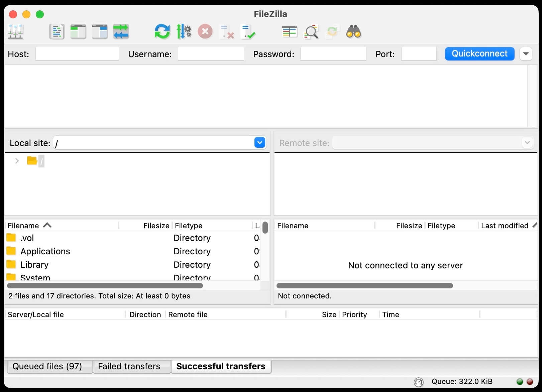Click the 'Not connected to any server' text

coord(405,265)
